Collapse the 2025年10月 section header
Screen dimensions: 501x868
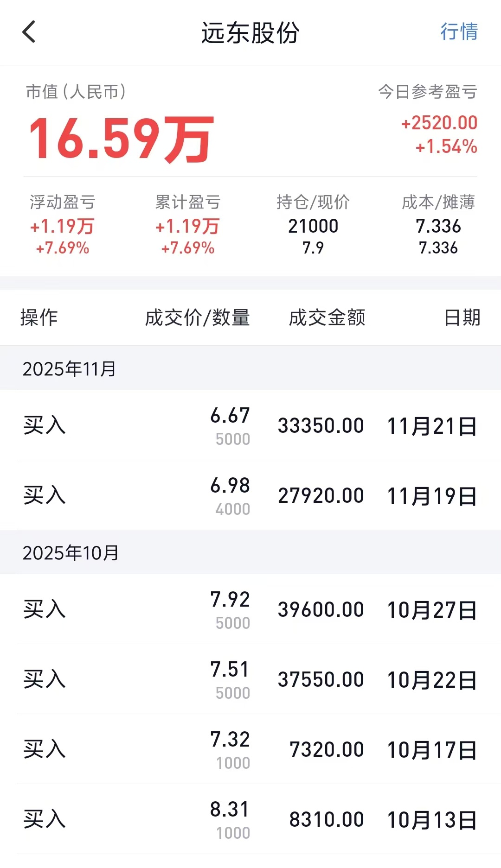coord(250,552)
